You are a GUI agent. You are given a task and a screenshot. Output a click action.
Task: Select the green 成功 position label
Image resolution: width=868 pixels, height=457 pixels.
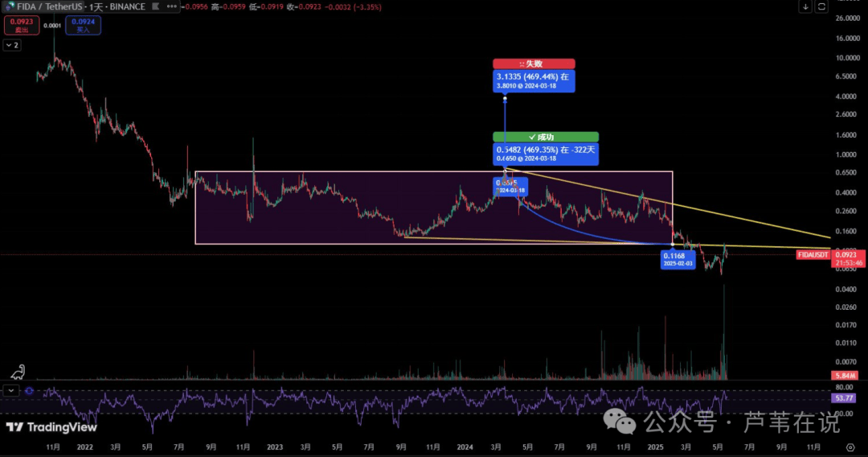[x=545, y=137]
